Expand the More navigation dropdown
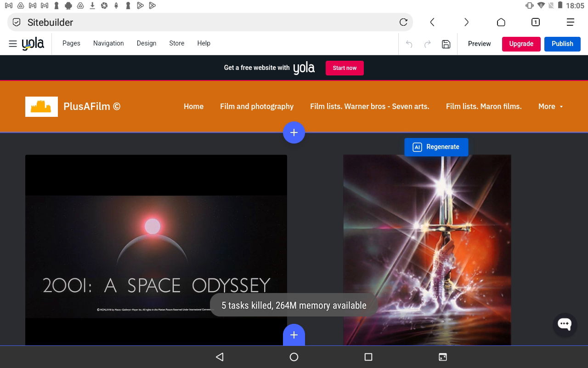 coord(550,106)
